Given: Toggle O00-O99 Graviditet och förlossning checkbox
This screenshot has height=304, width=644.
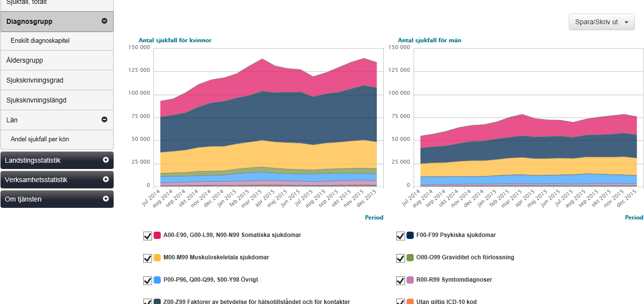Looking at the screenshot, I should click(401, 258).
